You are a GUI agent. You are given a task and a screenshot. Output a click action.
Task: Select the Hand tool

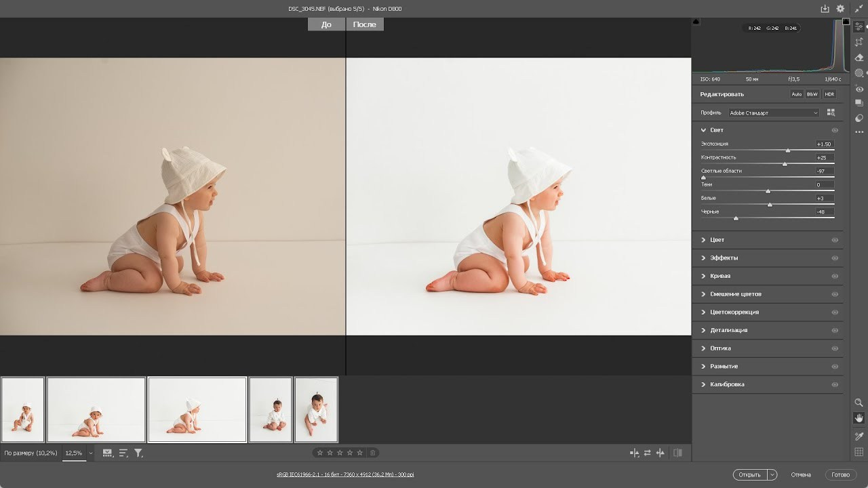pyautogui.click(x=859, y=418)
